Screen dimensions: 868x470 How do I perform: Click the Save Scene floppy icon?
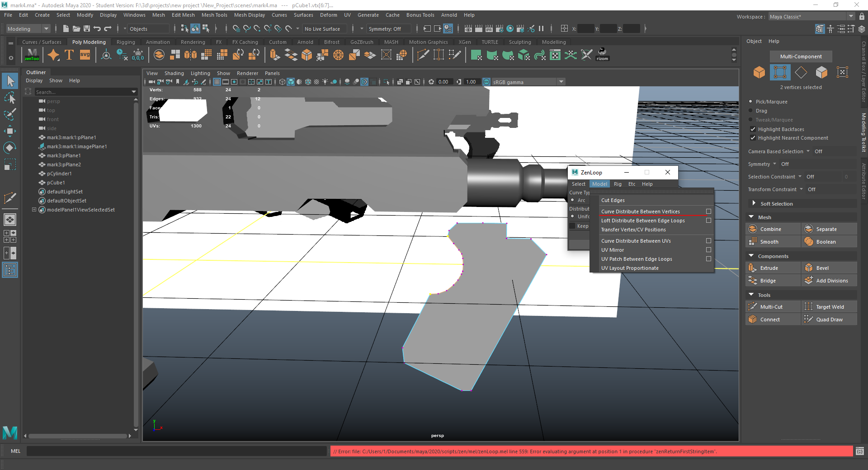[x=86, y=28]
